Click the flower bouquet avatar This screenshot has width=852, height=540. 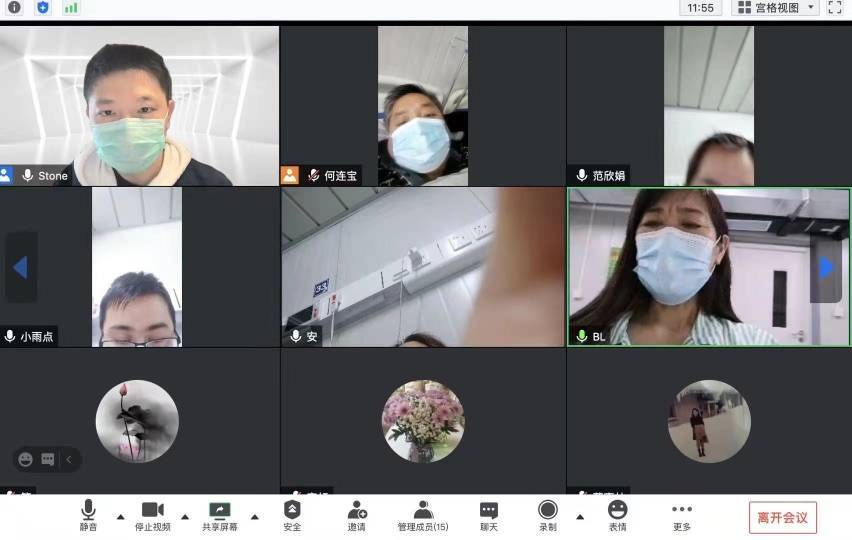[x=423, y=421]
